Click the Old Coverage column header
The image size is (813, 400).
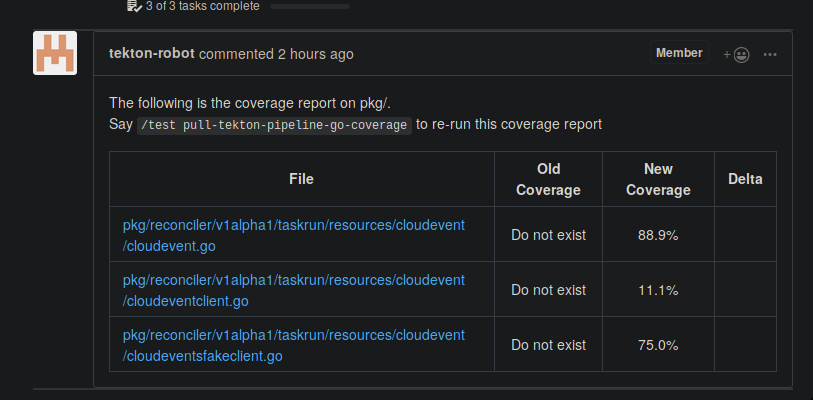(x=548, y=180)
